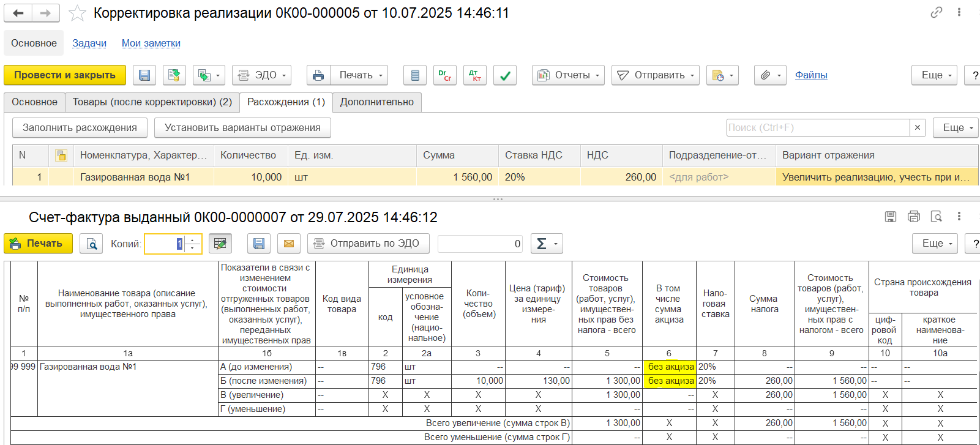Open the kebab menu beside the document link icon
Screen dimensions: 980x445
[959, 12]
